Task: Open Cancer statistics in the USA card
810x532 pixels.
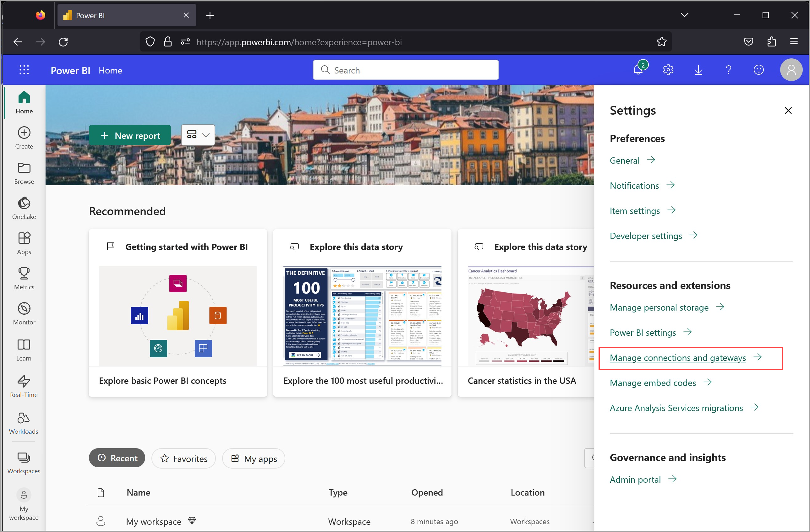Action: click(x=526, y=312)
